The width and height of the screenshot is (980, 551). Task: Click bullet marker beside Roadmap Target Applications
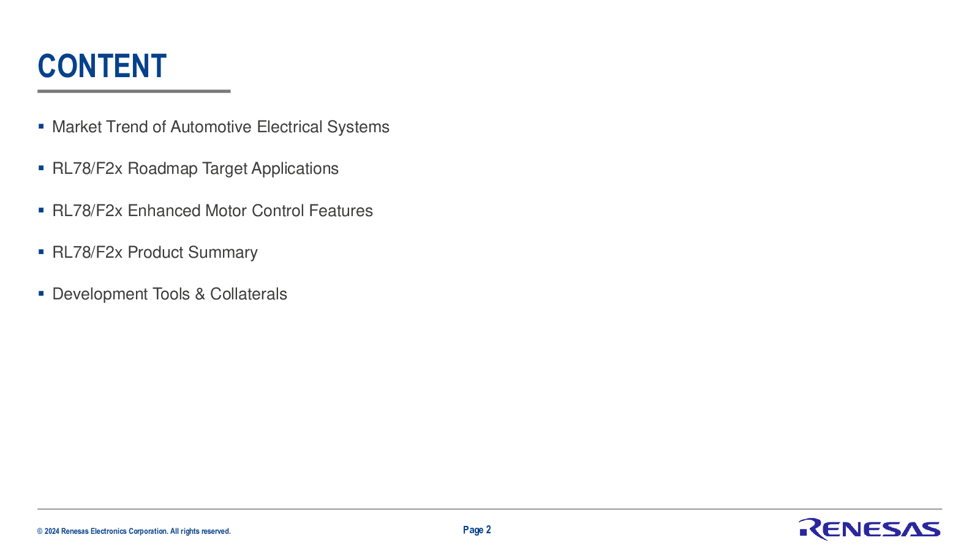click(41, 168)
